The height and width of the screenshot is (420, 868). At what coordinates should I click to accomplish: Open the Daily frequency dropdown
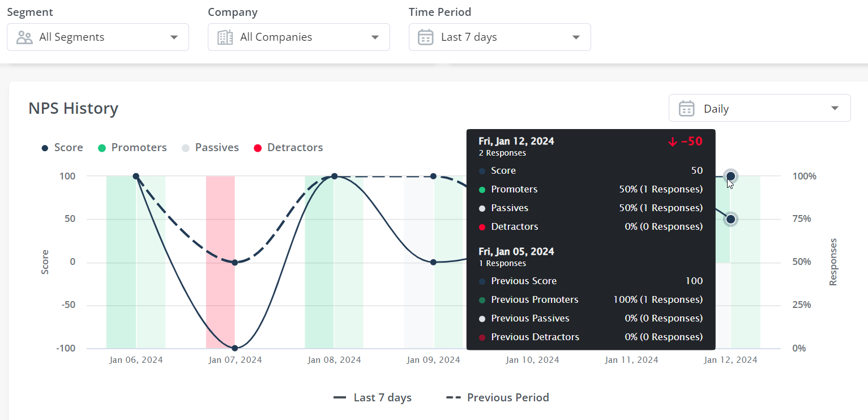point(759,108)
